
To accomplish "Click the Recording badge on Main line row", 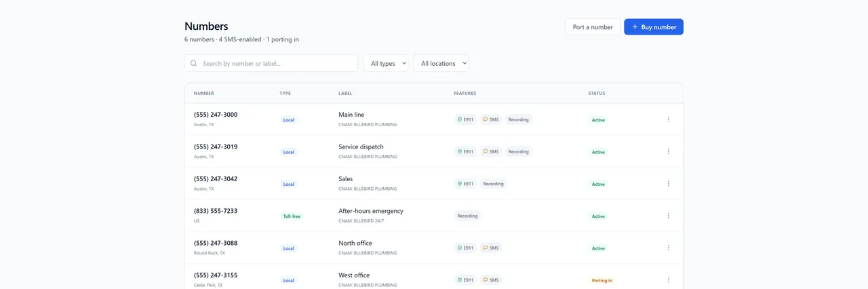I will point(519,119).
